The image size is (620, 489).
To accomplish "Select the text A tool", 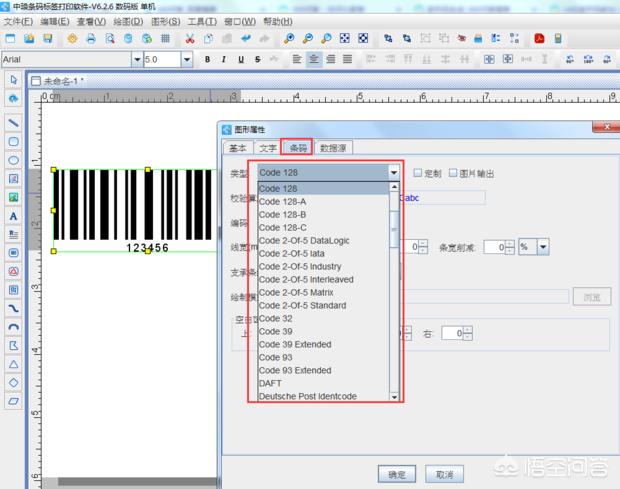I will click(13, 216).
